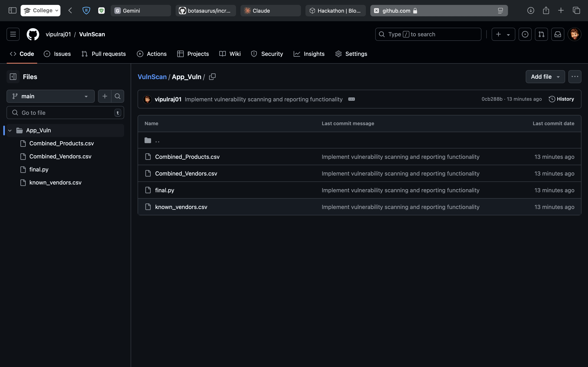This screenshot has height=367, width=588.
Task: Open the main branch dropdown
Action: pyautogui.click(x=51, y=96)
